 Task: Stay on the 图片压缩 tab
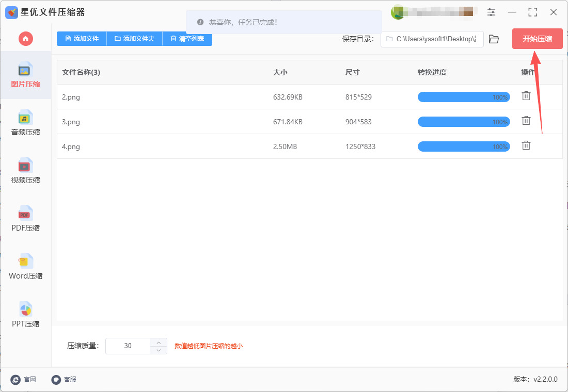click(x=25, y=75)
